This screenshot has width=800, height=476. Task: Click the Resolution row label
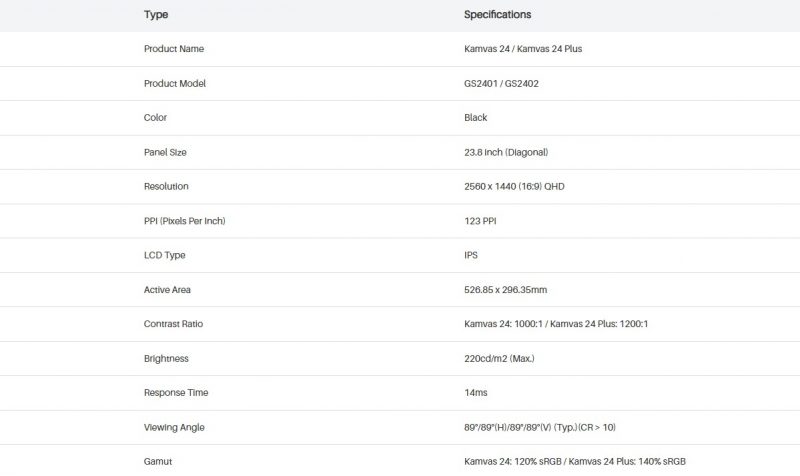[166, 187]
